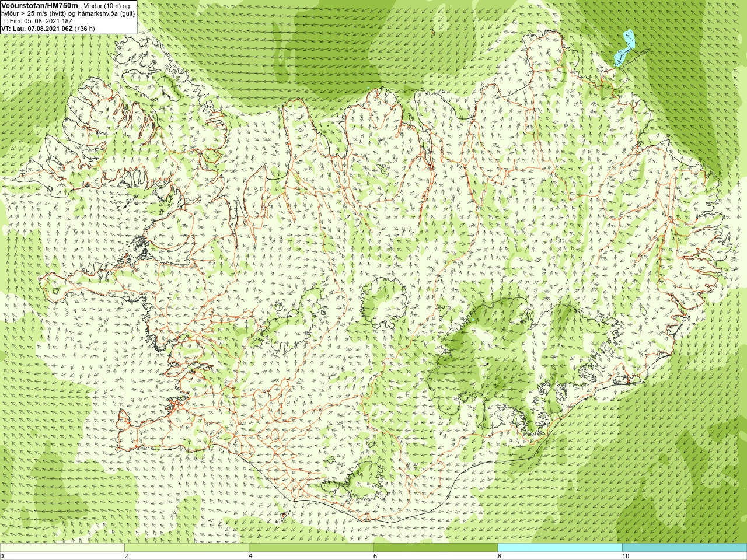The width and height of the screenshot is (747, 560).
Task: Click the legend label '10'
Action: point(625,556)
